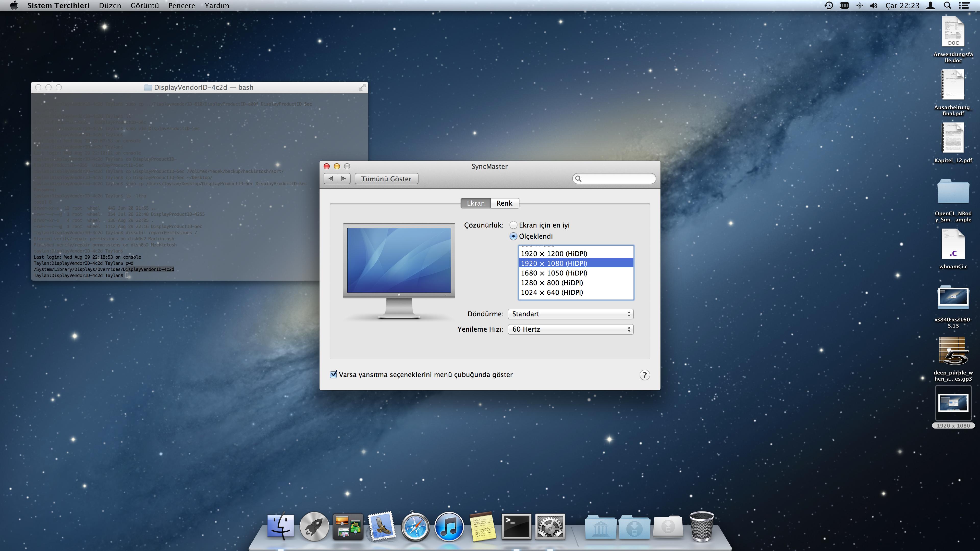Launch Launchpad rocket icon in Dock
This screenshot has height=551, width=980.
point(314,527)
